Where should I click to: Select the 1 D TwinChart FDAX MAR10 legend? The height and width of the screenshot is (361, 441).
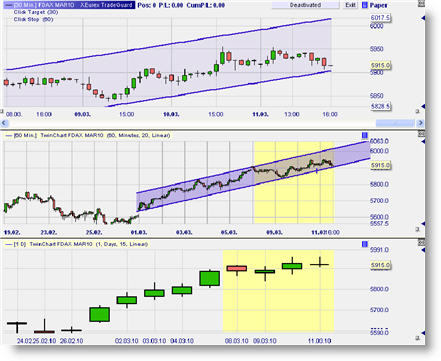point(77,244)
